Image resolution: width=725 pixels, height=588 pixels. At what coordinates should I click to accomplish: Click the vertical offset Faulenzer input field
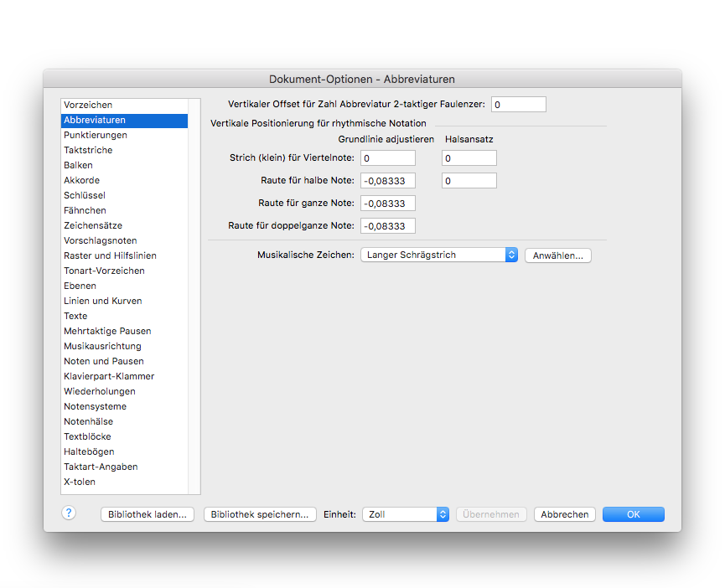point(518,105)
